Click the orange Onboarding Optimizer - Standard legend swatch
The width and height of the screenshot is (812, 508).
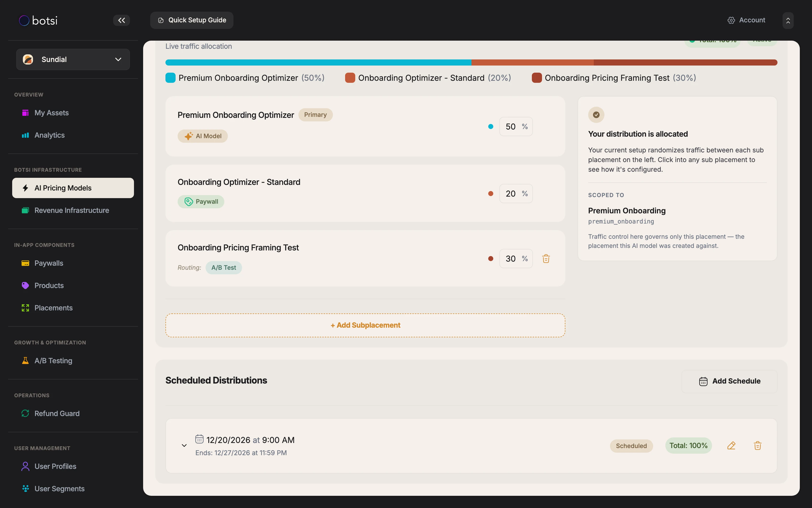pos(350,78)
